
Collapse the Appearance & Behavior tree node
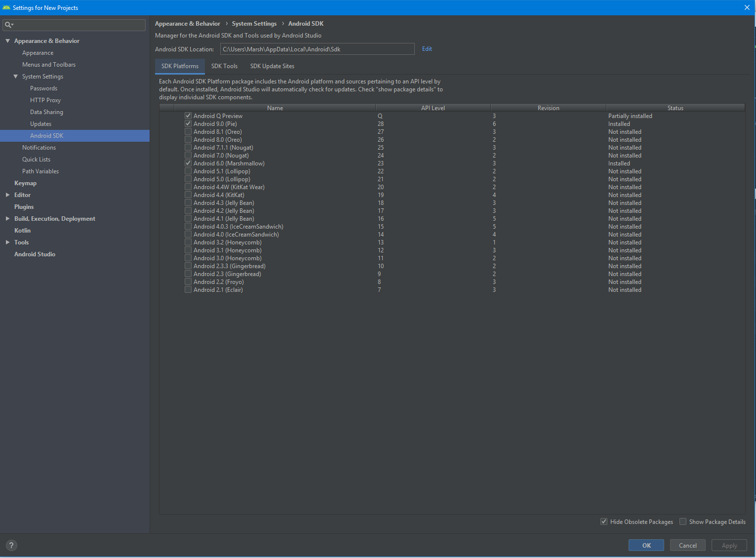[7, 41]
